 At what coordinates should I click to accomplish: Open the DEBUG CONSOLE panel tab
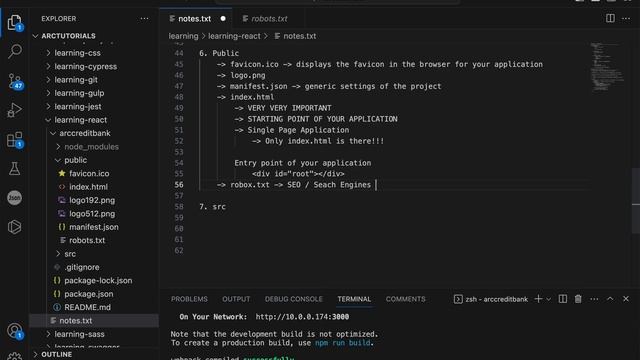pyautogui.click(x=293, y=299)
